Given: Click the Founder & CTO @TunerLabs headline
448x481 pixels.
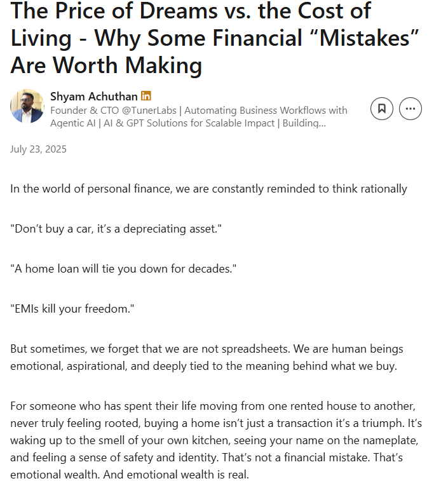Looking at the screenshot, I should [x=114, y=110].
